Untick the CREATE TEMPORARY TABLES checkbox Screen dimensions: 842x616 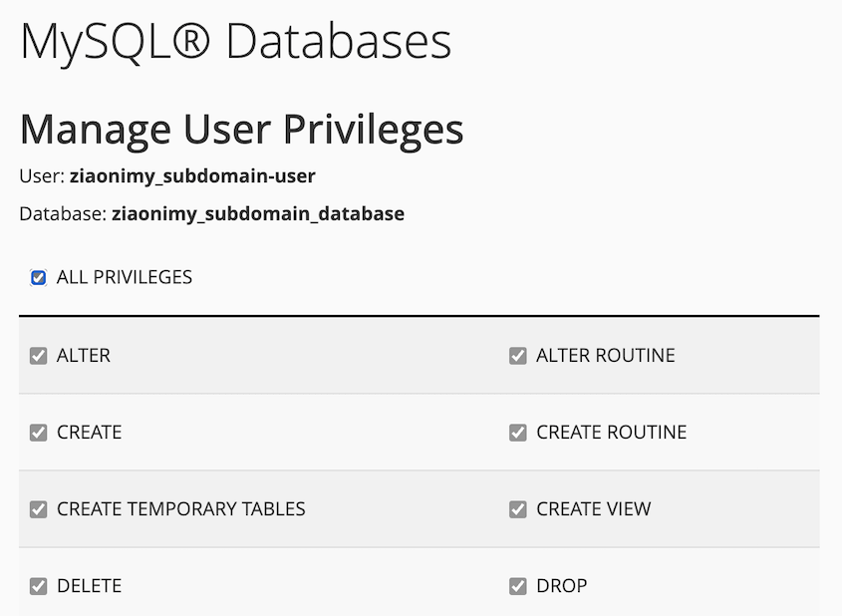click(39, 509)
